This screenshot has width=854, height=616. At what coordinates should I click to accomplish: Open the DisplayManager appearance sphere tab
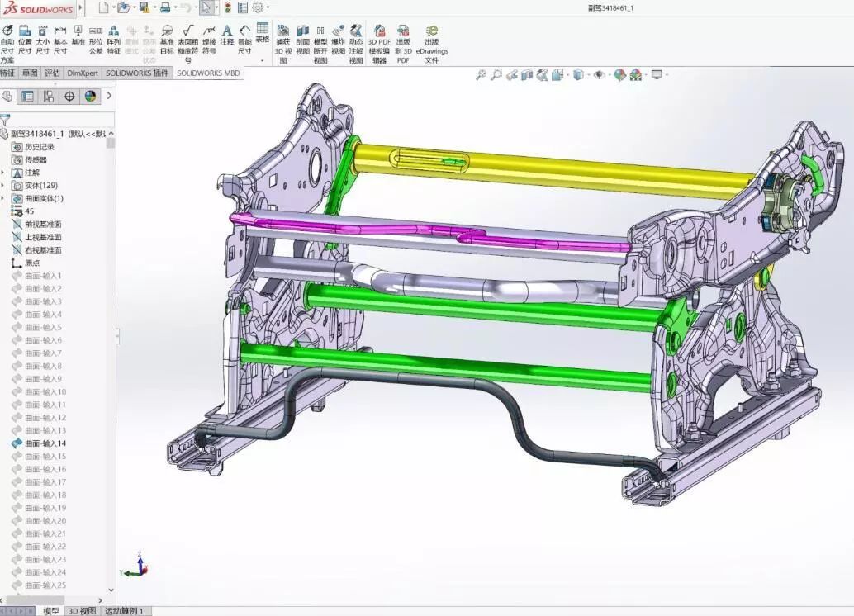tap(90, 96)
